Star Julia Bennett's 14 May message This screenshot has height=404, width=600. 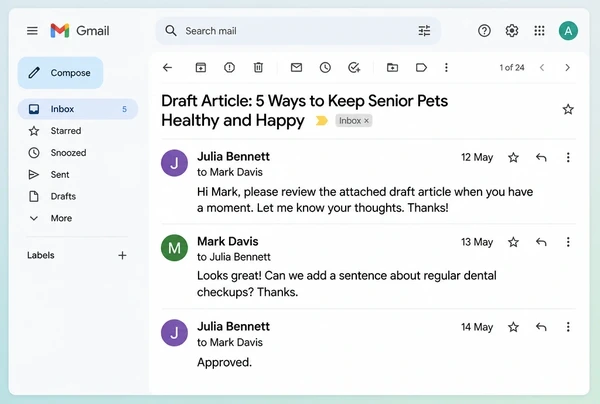pos(513,327)
